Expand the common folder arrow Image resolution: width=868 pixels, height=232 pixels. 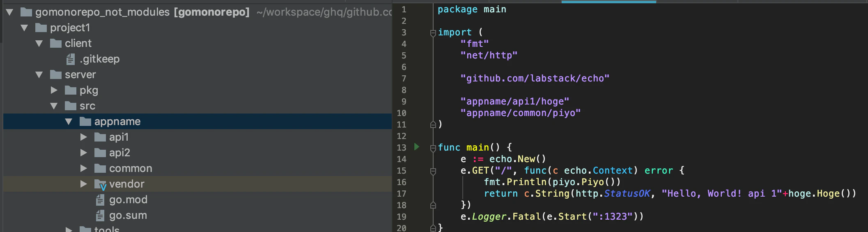tap(84, 168)
